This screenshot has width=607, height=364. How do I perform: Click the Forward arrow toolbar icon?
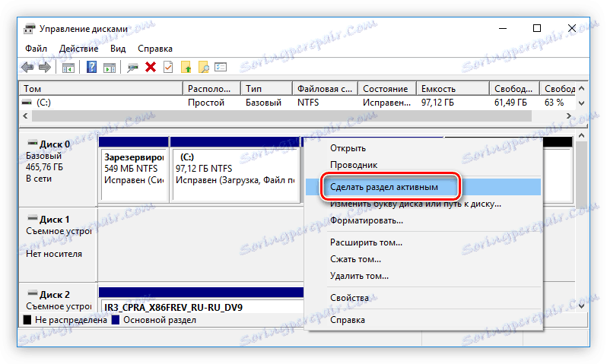pos(45,68)
